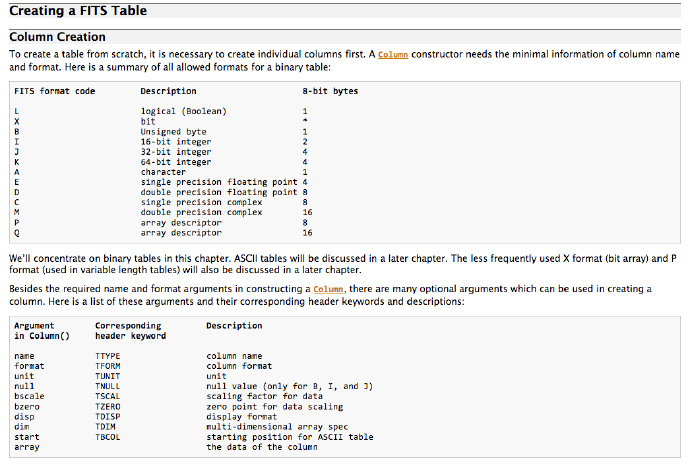Click "the data of the column" description
Screen dimensions: 690x461
[260, 446]
